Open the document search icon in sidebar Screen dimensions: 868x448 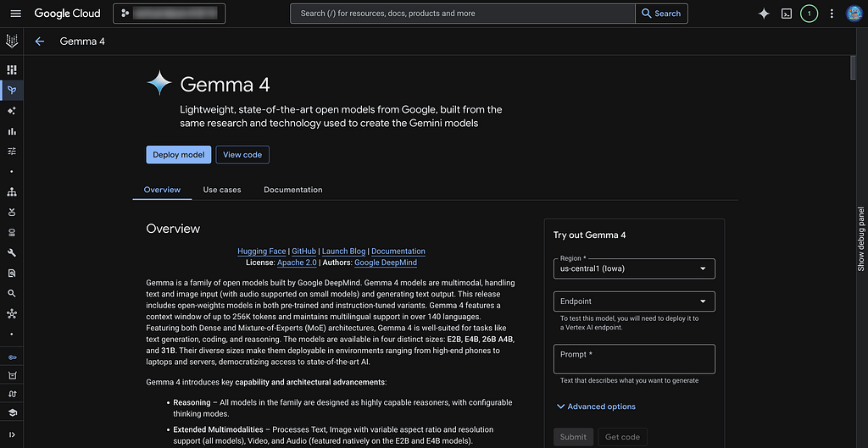[12, 274]
